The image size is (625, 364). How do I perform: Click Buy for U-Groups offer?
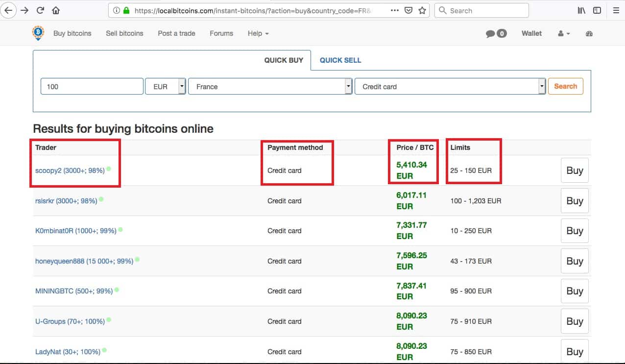(575, 321)
